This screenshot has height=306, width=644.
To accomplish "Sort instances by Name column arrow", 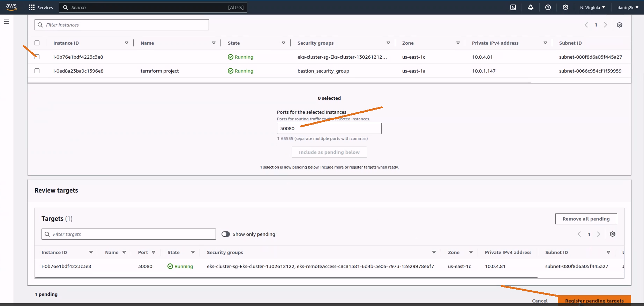I will click(214, 43).
